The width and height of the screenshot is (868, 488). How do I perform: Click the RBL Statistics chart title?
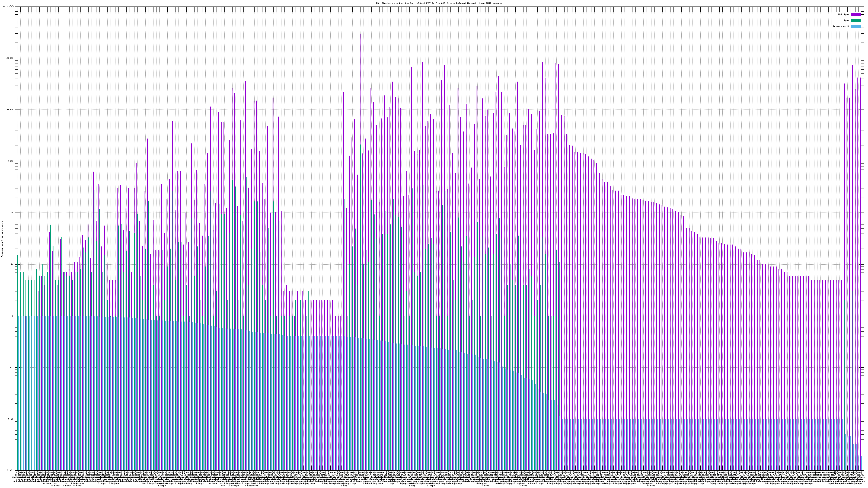click(439, 3)
